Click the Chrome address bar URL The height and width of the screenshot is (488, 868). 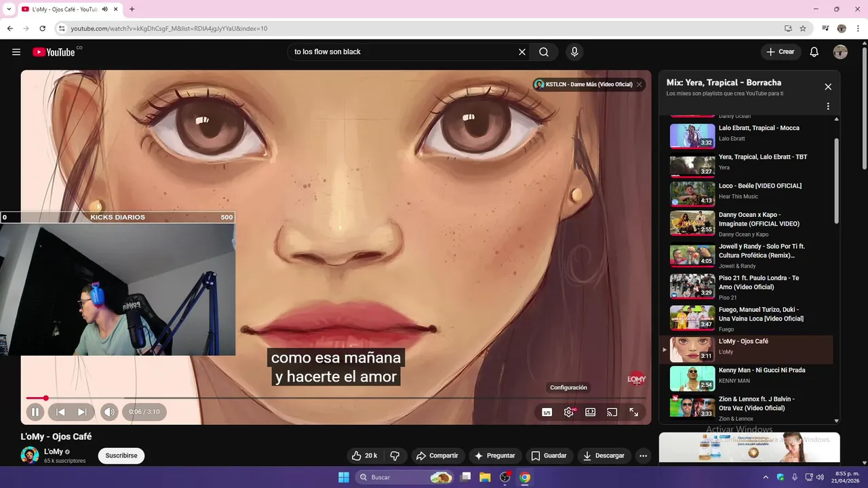(169, 28)
